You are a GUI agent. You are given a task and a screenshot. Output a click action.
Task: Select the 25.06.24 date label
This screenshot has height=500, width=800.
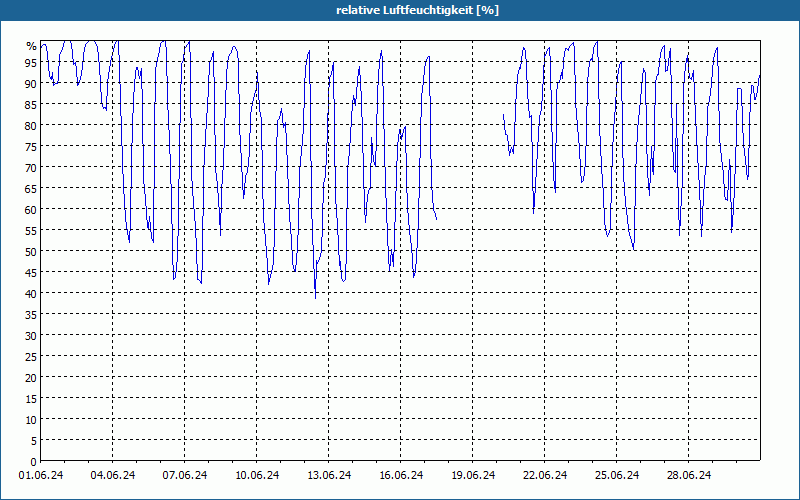click(x=617, y=475)
